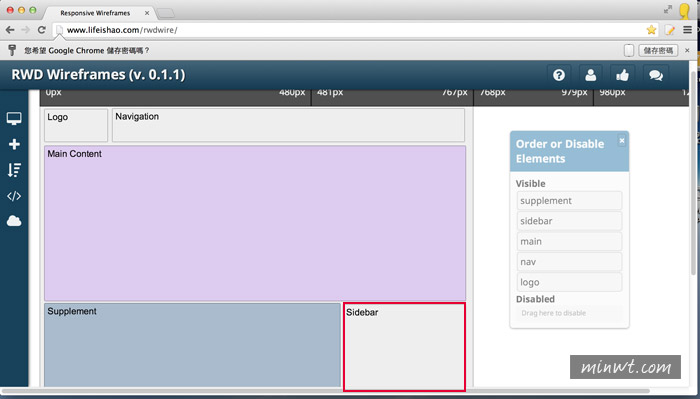This screenshot has width=700, height=399.
Task: Open the comments chat bubble icon
Action: click(655, 75)
